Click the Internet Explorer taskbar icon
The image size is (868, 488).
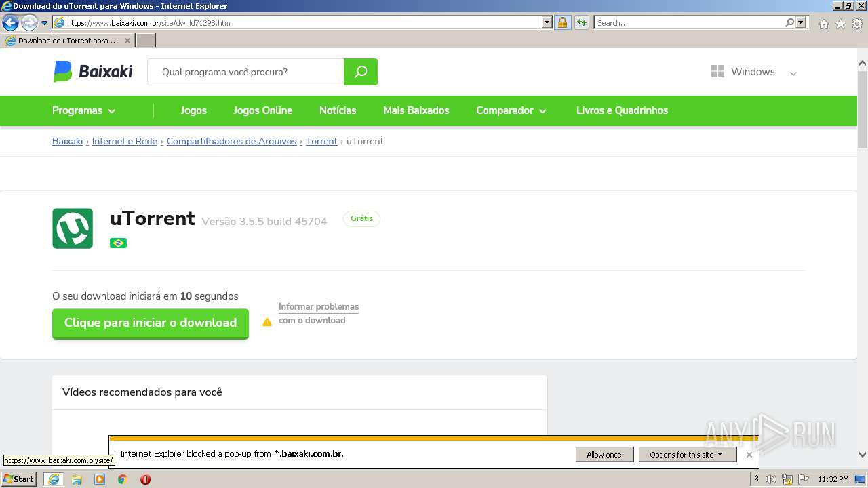point(53,479)
